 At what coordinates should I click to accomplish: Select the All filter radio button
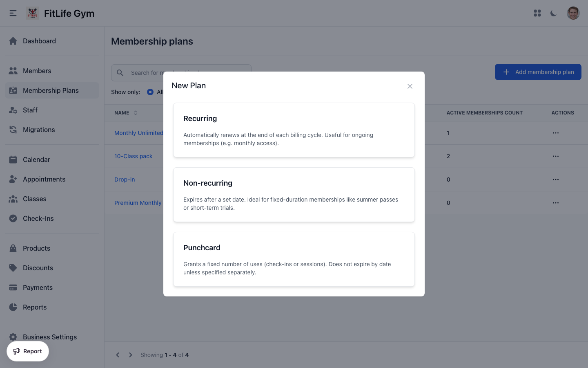[150, 92]
